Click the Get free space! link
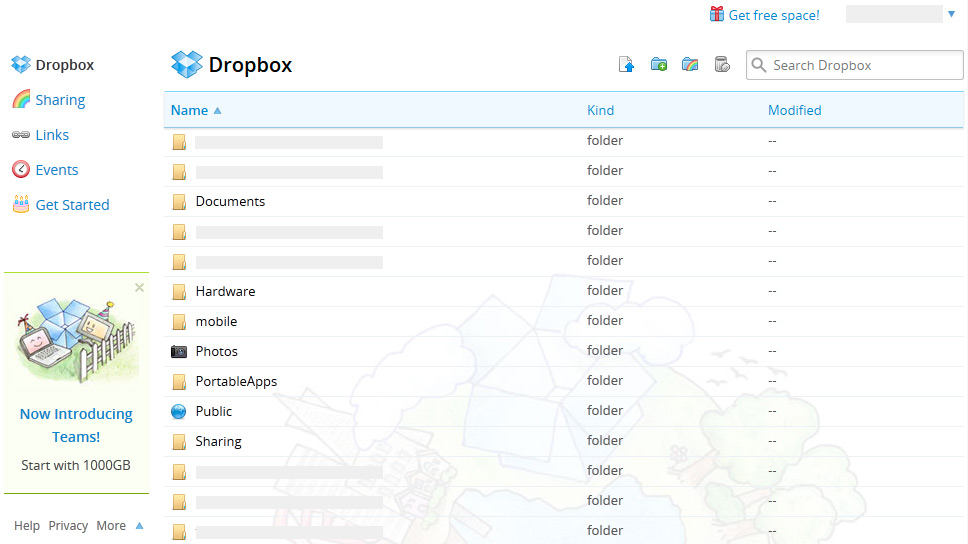Screen dimensions: 968x544 click(774, 15)
